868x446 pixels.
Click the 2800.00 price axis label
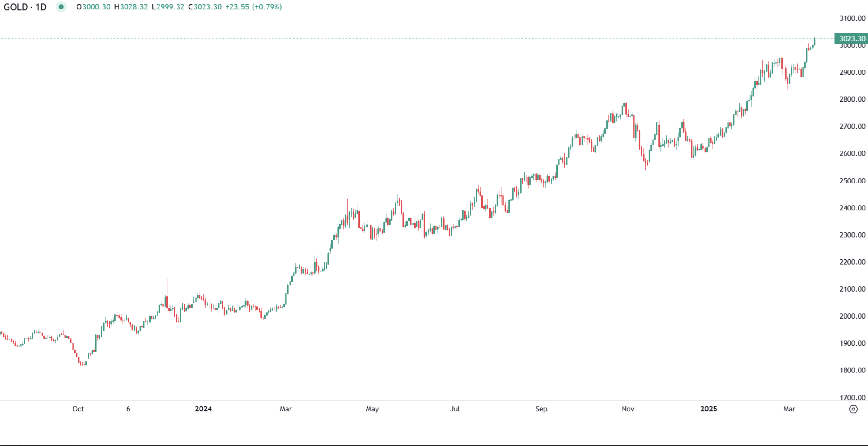coord(852,100)
